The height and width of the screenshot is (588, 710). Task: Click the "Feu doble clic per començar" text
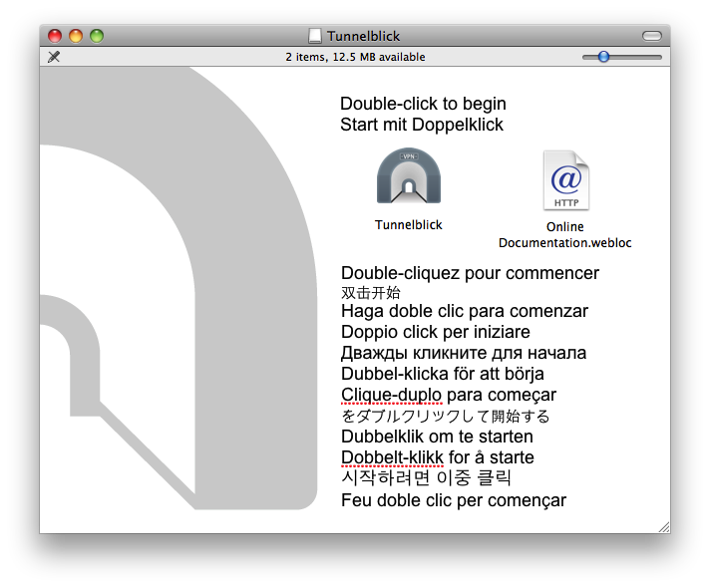454,500
